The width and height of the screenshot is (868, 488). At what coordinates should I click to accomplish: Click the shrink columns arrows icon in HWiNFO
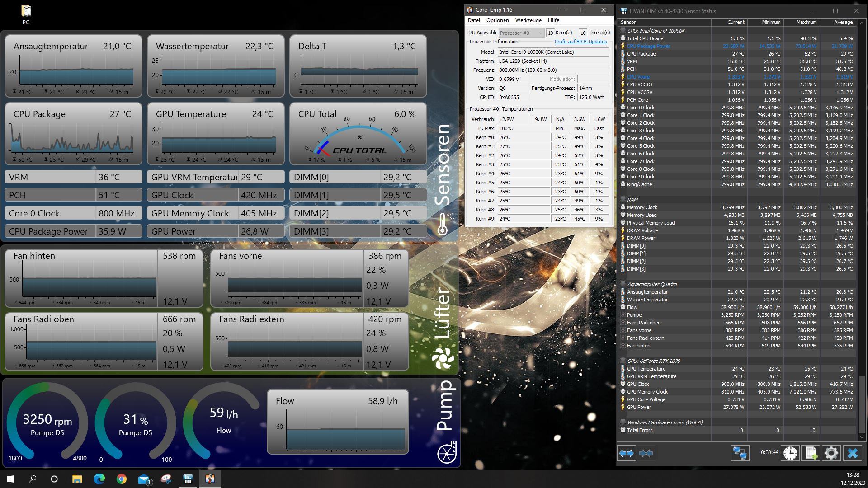click(x=646, y=453)
